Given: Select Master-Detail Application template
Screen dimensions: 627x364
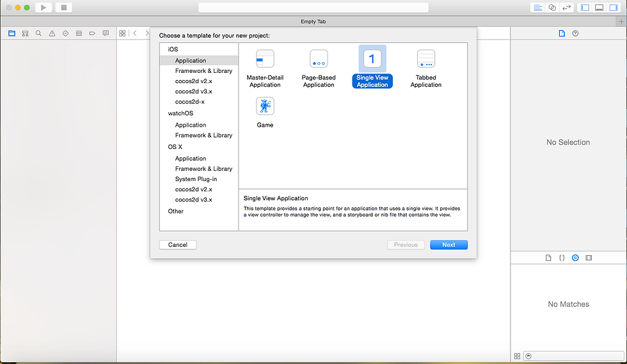Looking at the screenshot, I should (x=265, y=68).
